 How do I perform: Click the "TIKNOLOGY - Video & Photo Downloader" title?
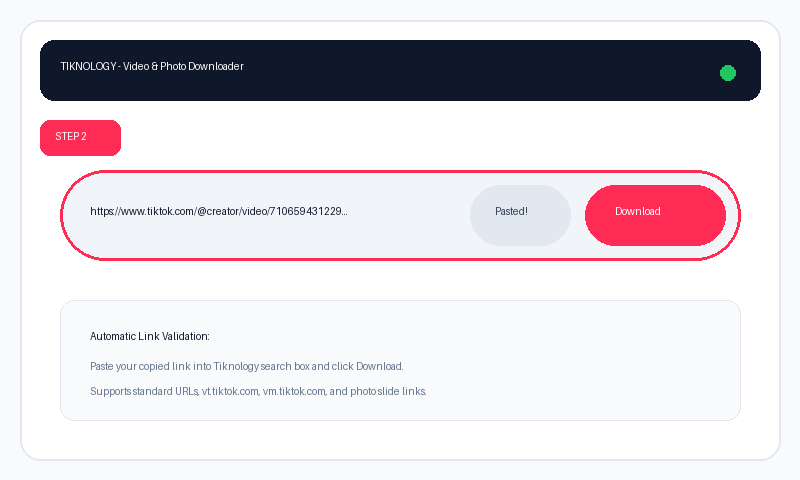tap(152, 66)
